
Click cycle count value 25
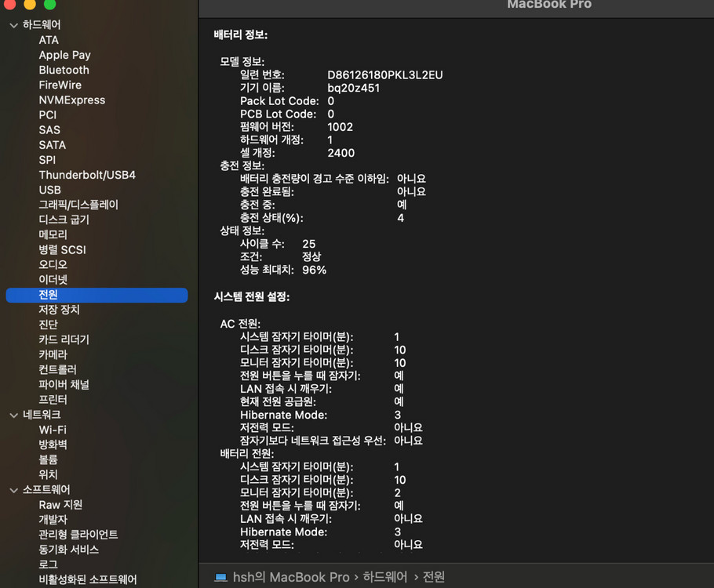(308, 244)
